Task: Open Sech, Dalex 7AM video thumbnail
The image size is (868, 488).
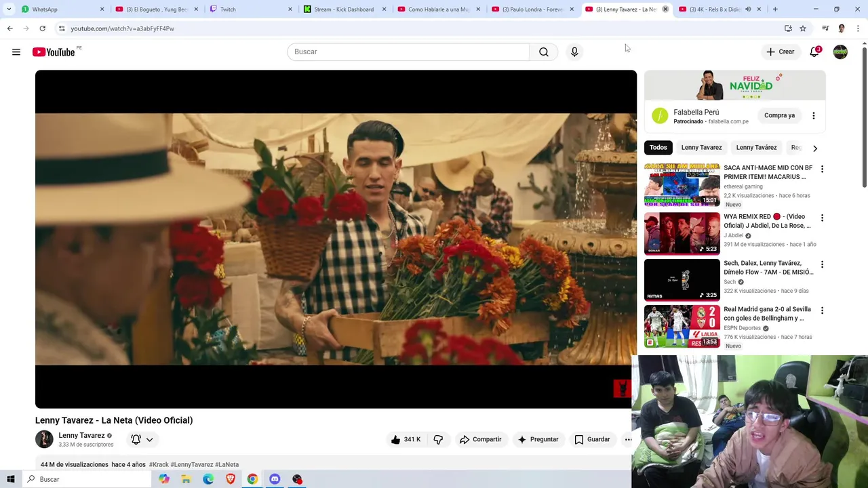Action: coord(682,279)
